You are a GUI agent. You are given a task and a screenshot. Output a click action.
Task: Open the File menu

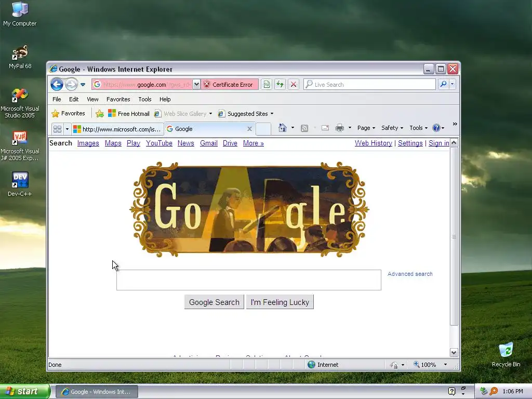pos(57,99)
